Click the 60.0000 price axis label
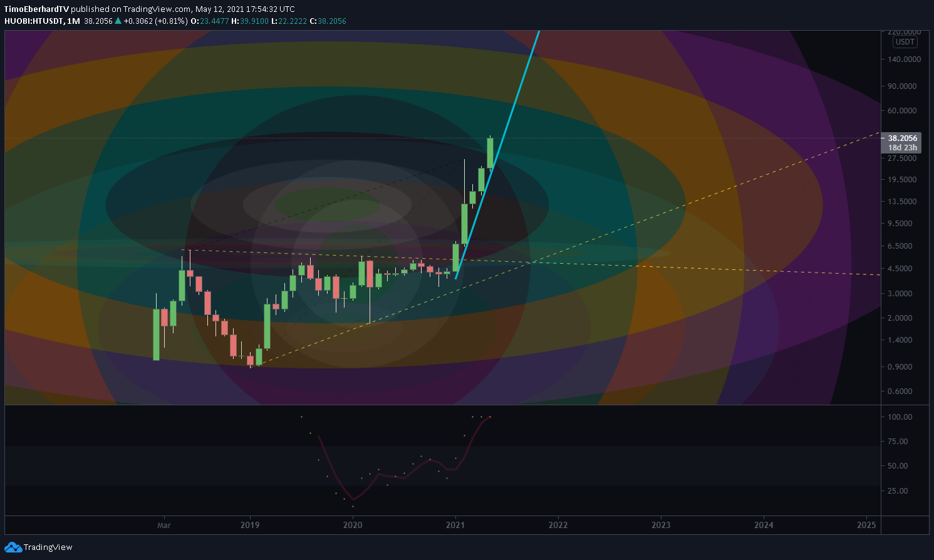Screen dimensions: 934x560 902,111
